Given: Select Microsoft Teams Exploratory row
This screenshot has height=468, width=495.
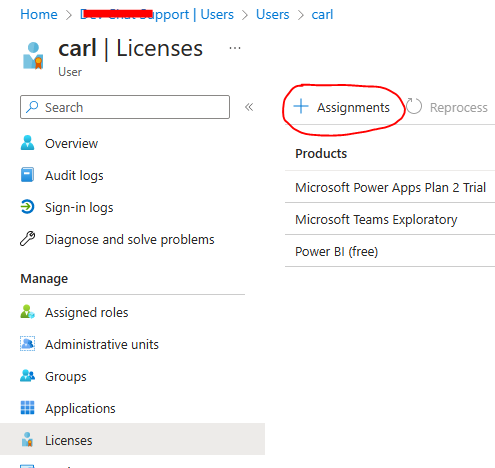Looking at the screenshot, I should click(x=390, y=219).
